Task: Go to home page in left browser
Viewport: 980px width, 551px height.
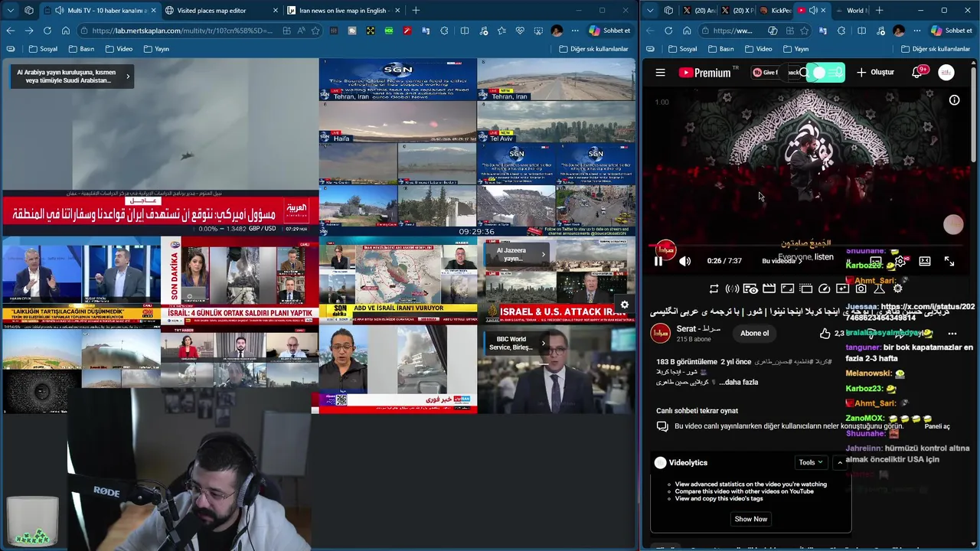Action: click(66, 31)
